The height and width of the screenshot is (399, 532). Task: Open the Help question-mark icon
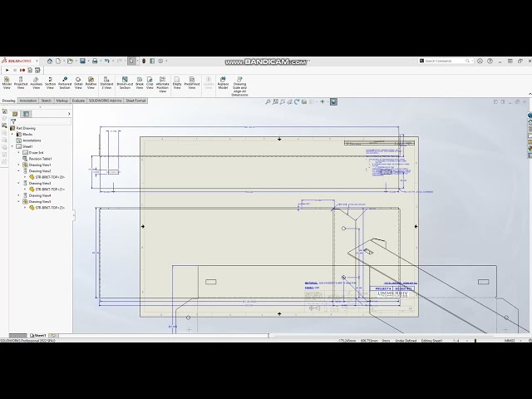pos(490,61)
